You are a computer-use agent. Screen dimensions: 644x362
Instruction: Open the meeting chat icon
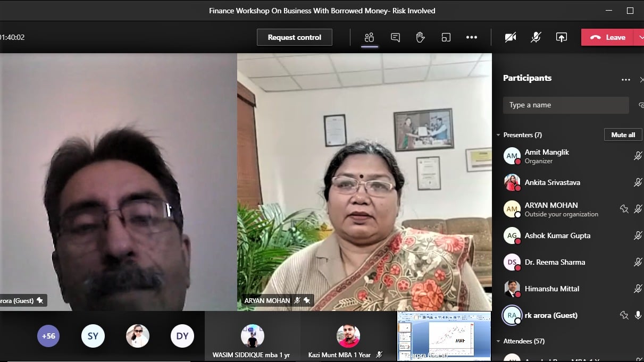tap(395, 37)
